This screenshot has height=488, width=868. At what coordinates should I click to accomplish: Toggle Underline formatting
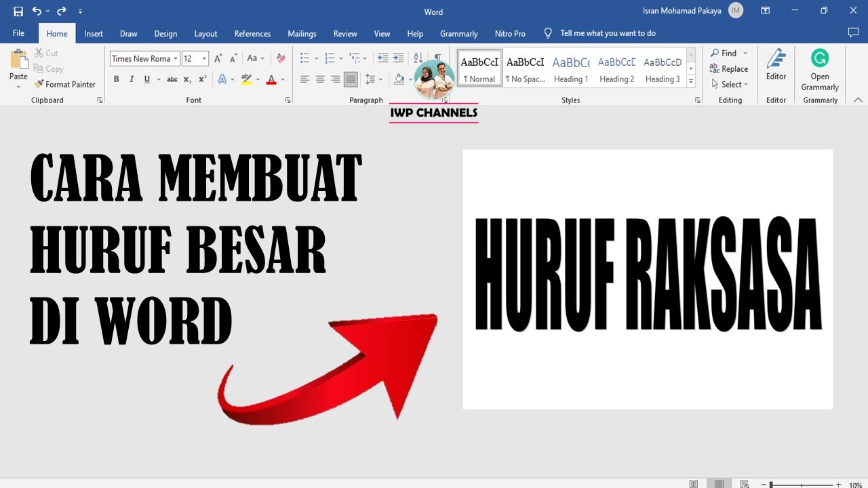(x=146, y=79)
